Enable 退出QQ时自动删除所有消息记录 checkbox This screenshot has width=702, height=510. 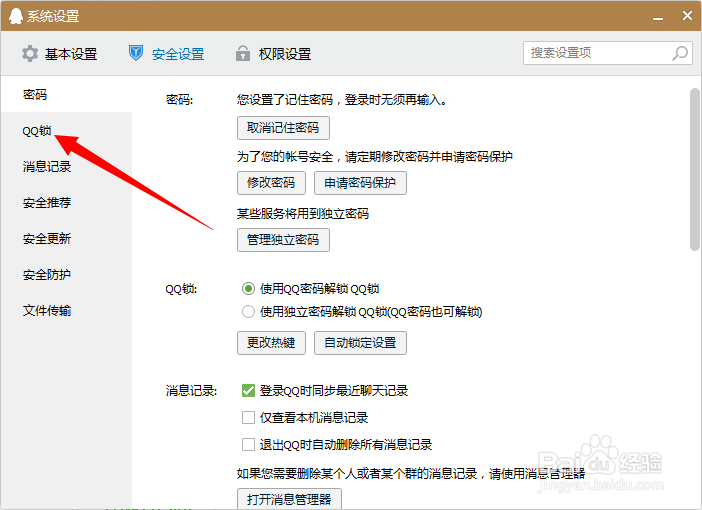coord(248,444)
